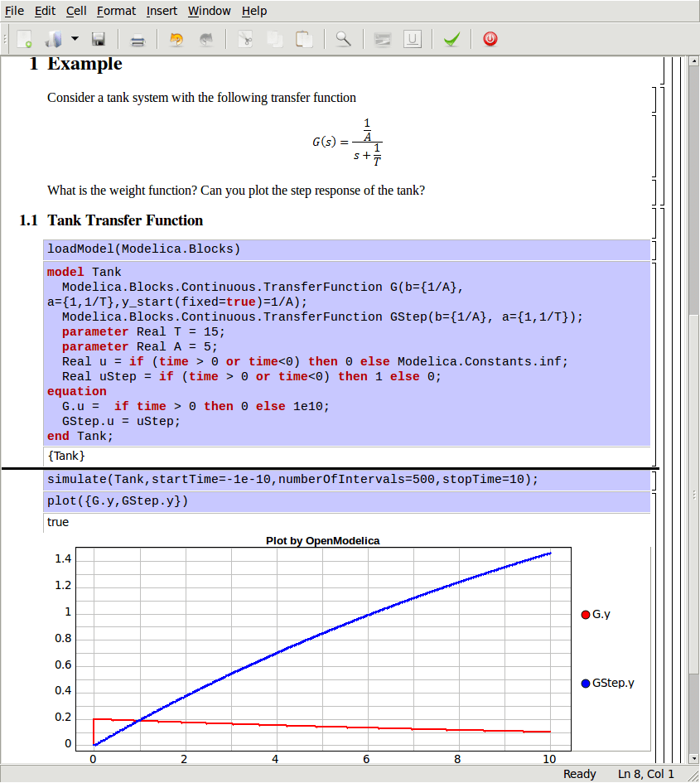This screenshot has height=783, width=700.
Task: Paste from clipboard
Action: [x=304, y=38]
